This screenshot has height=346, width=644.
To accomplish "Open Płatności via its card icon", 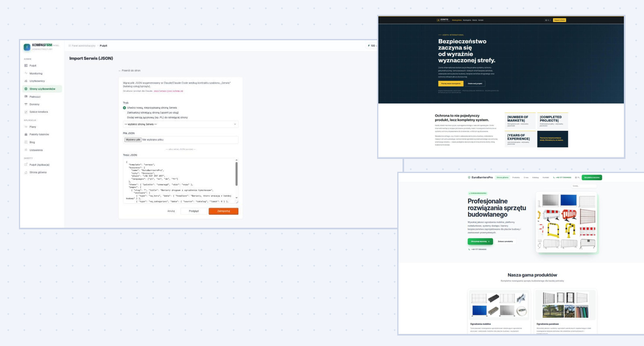I will click(26, 97).
